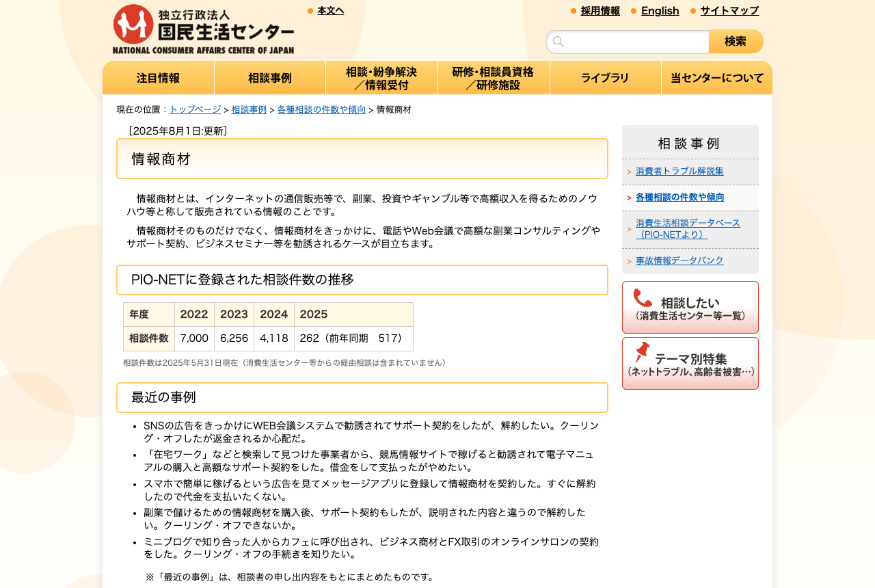Viewport: 875px width, 588px height.
Task: Open the 研修・相談員資格／研修施設 tab
Action: [494, 78]
